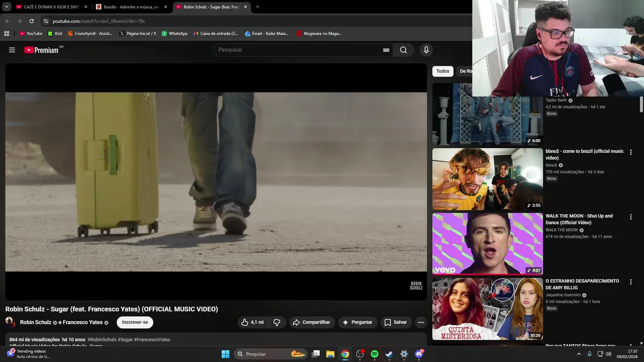Open the Shut Up and Dance thumbnail
644x362 pixels.
click(488, 244)
